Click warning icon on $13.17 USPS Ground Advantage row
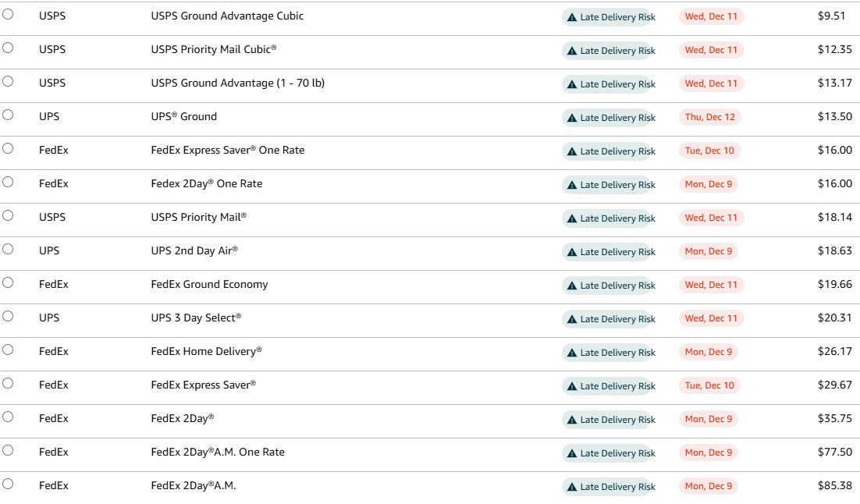 coord(572,84)
